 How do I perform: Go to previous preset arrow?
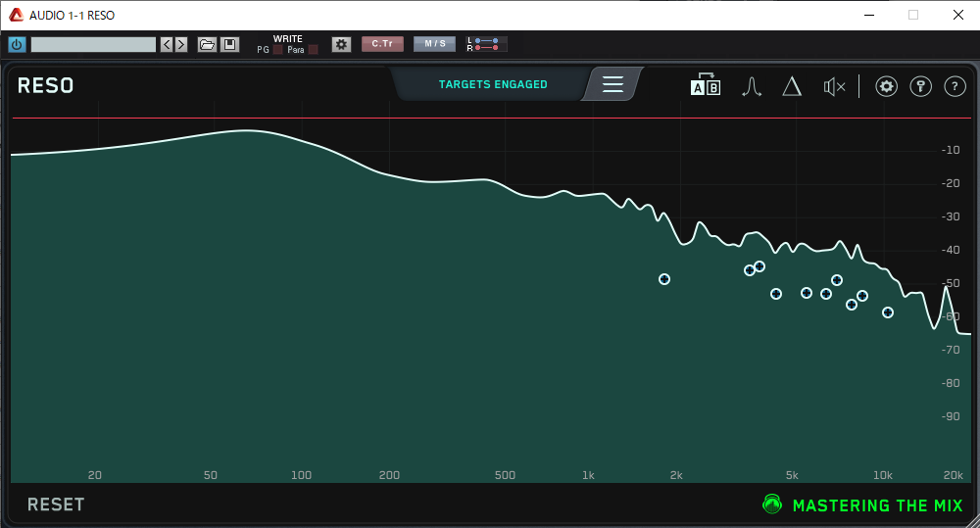pos(167,44)
